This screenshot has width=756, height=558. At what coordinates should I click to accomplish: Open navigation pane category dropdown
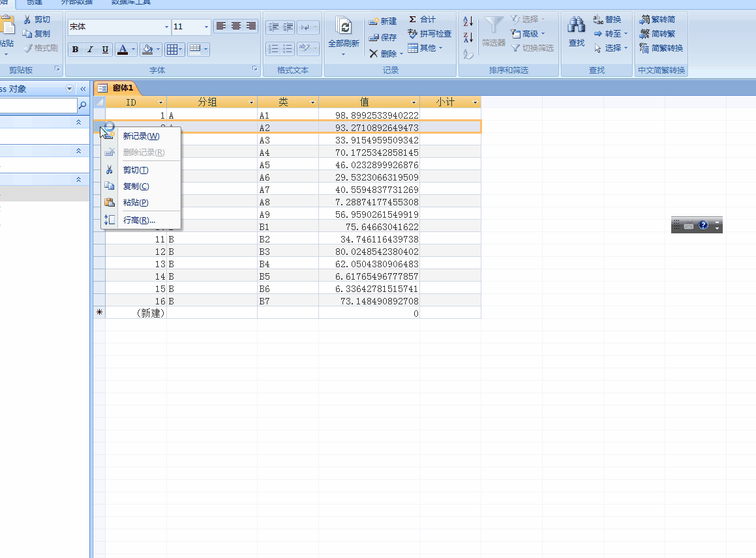point(69,89)
